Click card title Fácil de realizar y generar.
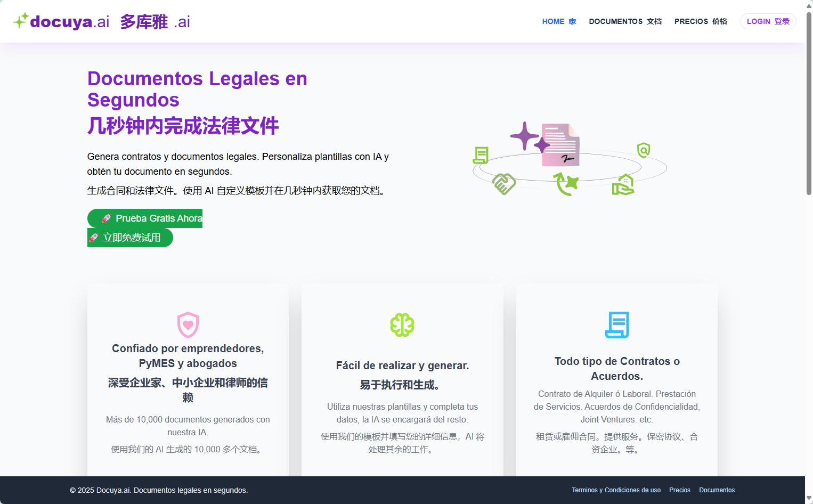Screen dimensions: 813x504 coord(402,365)
